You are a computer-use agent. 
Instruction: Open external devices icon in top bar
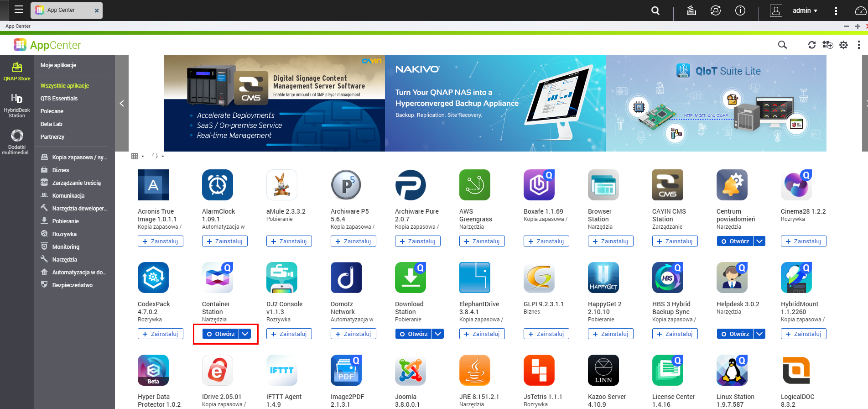point(716,10)
